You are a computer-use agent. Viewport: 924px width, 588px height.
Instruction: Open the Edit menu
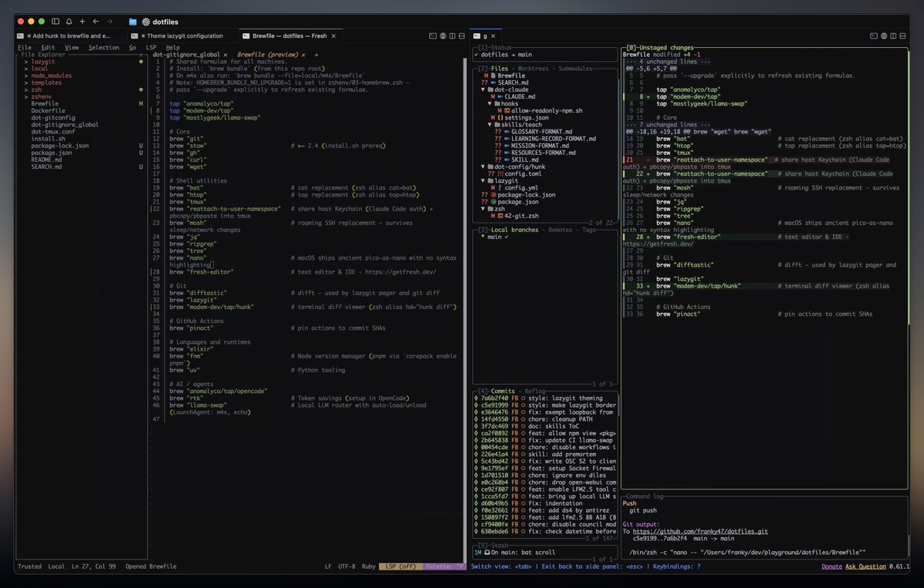tap(48, 47)
